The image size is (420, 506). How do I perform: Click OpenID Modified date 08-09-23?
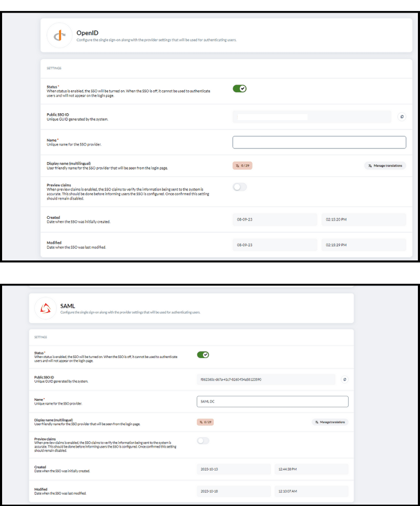[x=275, y=245]
